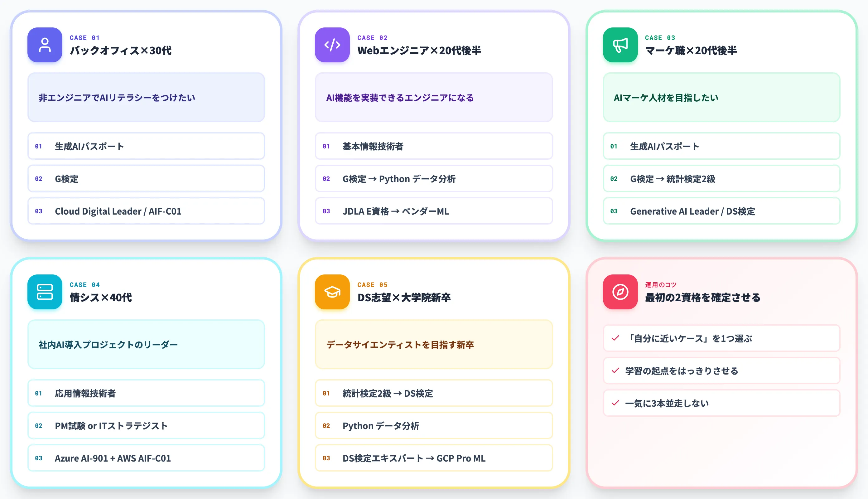Click the person icon of Case 01

[45, 45]
